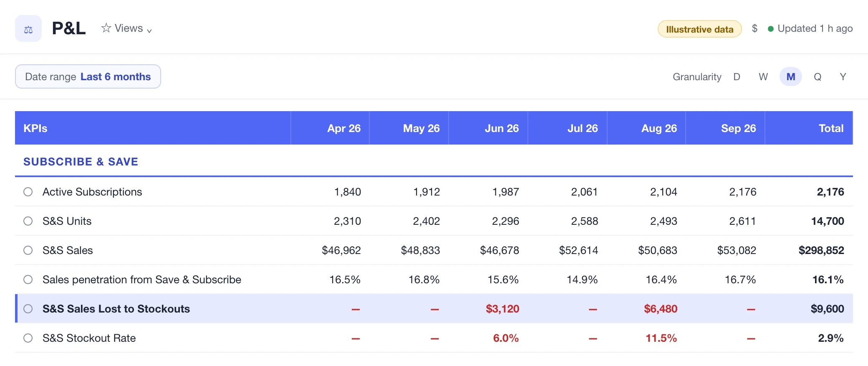
Task: Open the Date range Last 6 months selector
Action: click(x=88, y=76)
